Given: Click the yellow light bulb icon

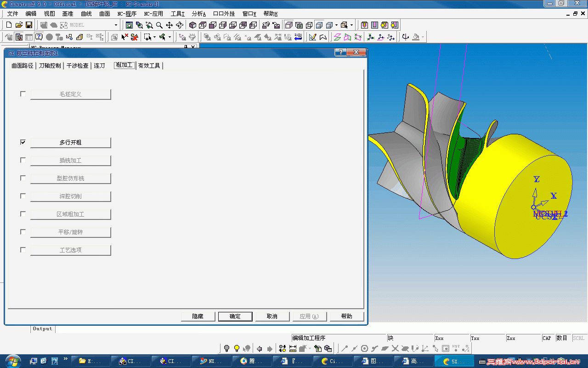Looking at the screenshot, I should coord(237,348).
